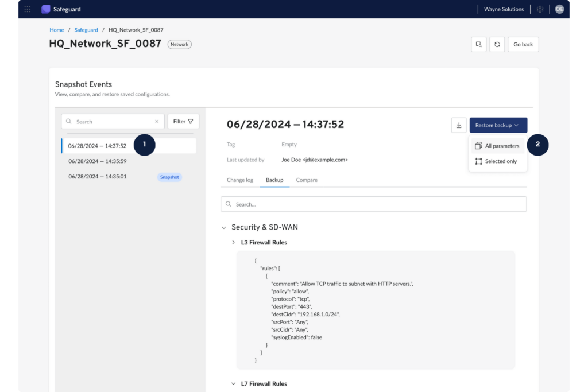Click the refresh snapshot icon

point(497,44)
